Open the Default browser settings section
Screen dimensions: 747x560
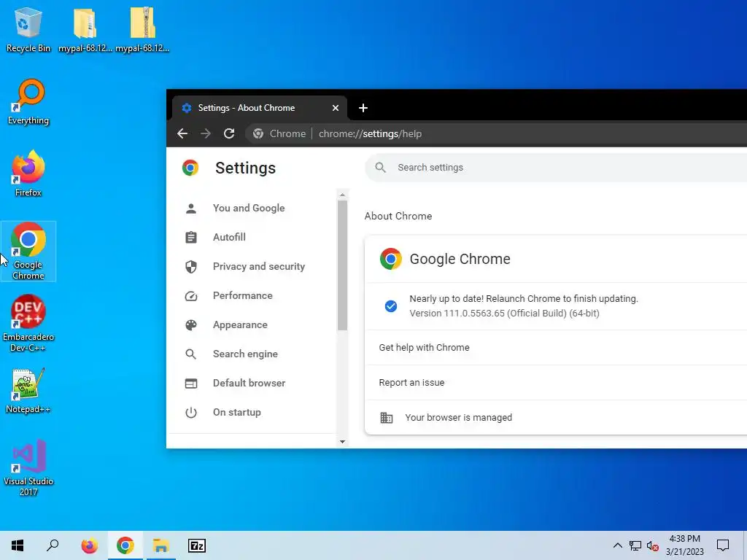(x=251, y=383)
